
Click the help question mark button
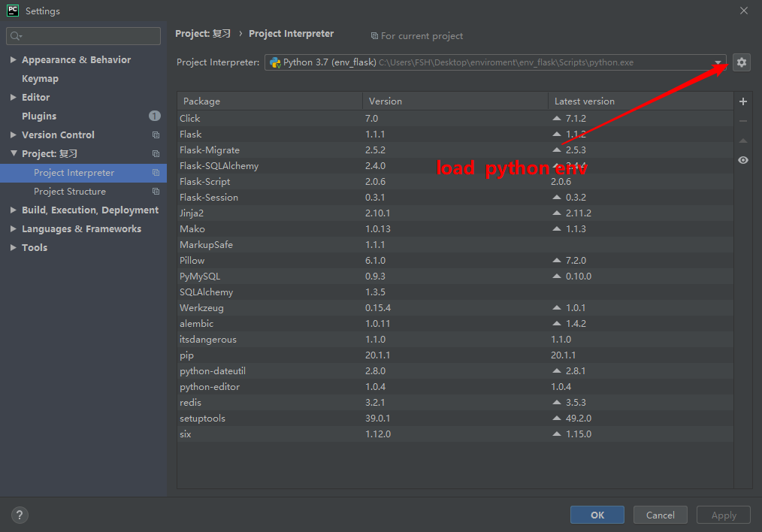tap(20, 515)
